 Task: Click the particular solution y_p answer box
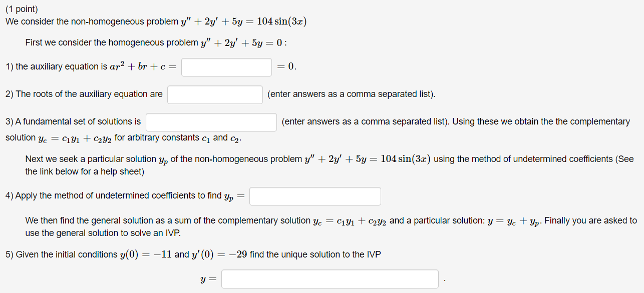[315, 196]
